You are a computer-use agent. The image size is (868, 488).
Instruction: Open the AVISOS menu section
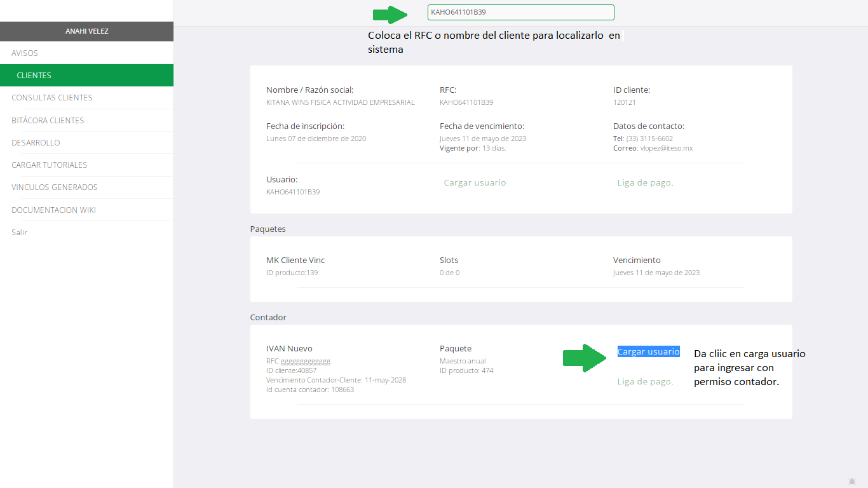point(25,53)
